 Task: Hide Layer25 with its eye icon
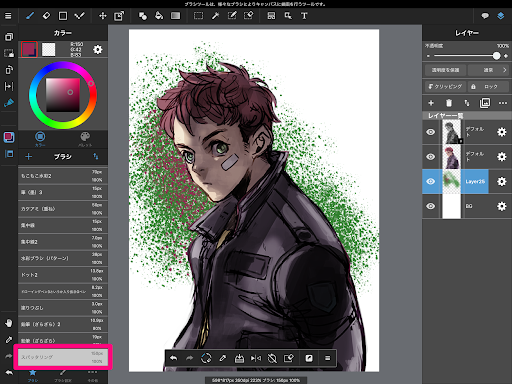(431, 181)
